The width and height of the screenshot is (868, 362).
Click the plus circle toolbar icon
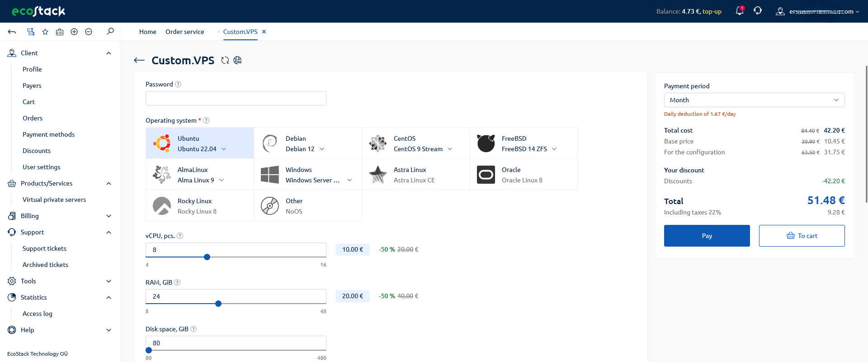(74, 32)
